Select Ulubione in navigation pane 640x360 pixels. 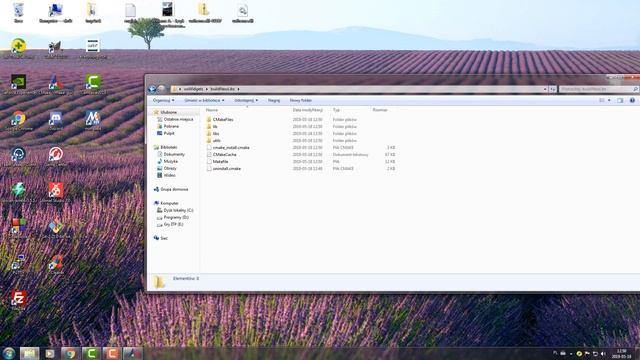[168, 112]
